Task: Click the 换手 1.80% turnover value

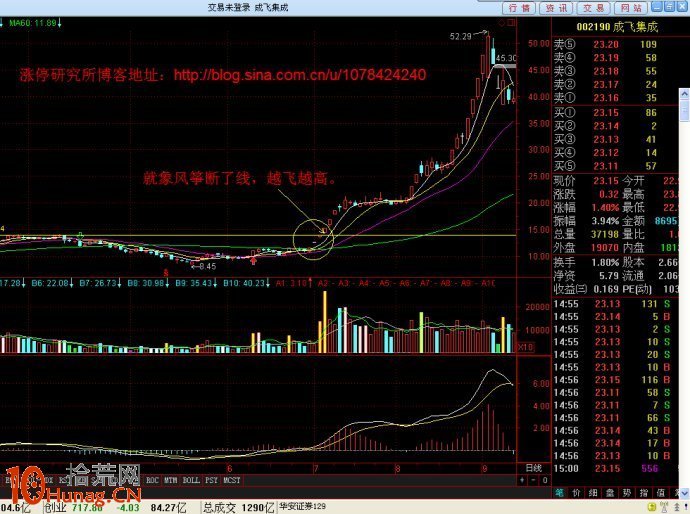Action: pyautogui.click(x=608, y=262)
